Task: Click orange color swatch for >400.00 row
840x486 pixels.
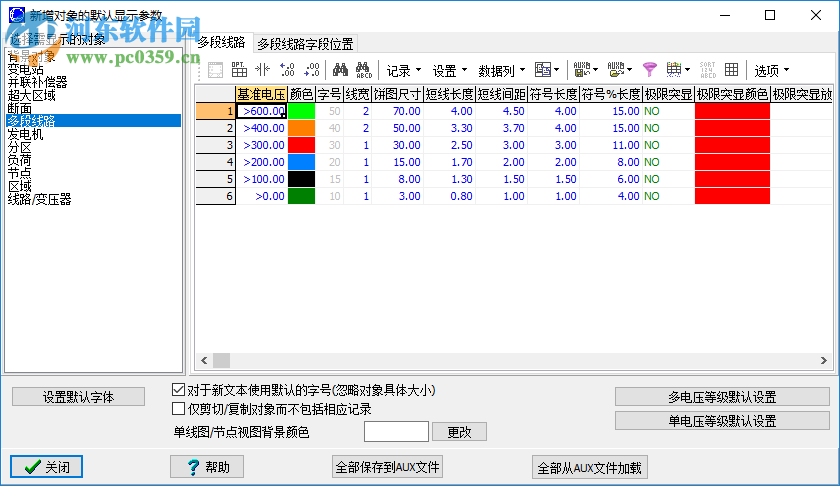Action: point(302,128)
